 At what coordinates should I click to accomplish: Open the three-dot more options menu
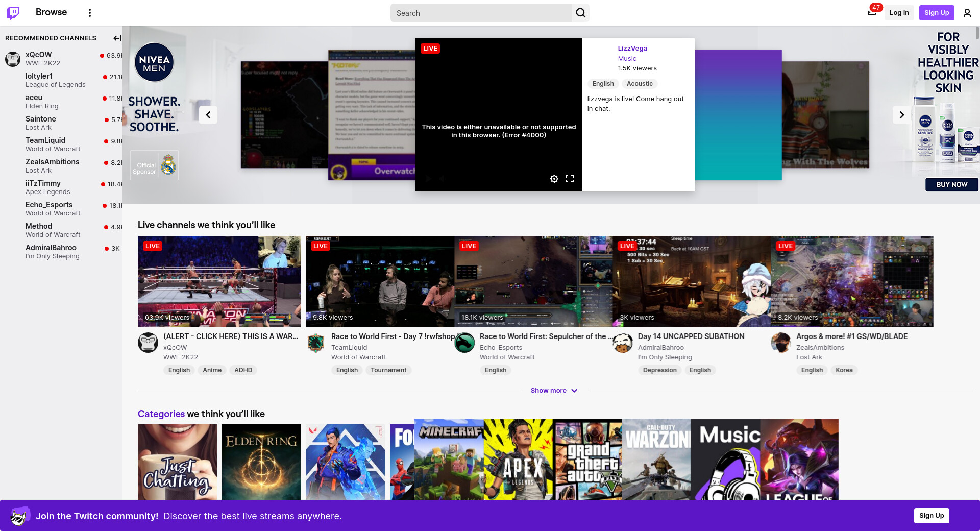pyautogui.click(x=90, y=13)
